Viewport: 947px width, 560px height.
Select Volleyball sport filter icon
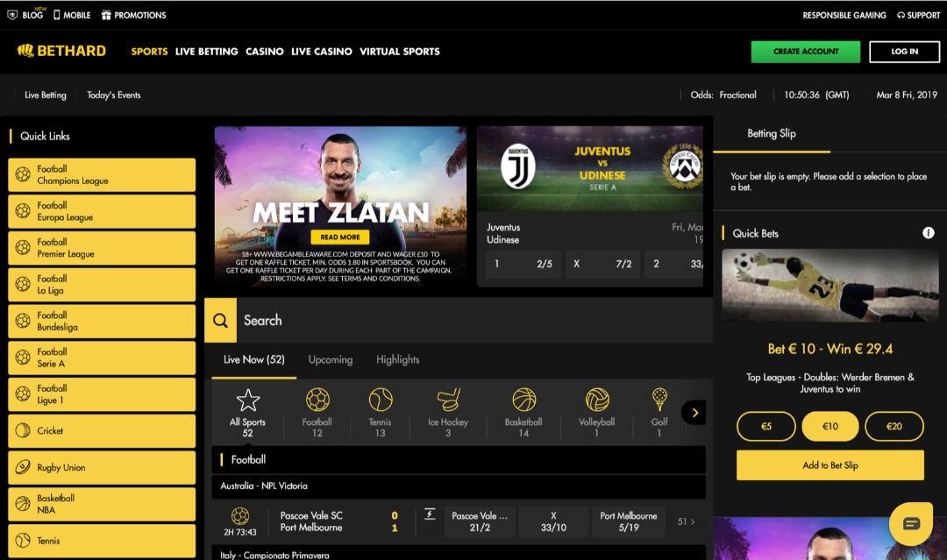(x=597, y=400)
